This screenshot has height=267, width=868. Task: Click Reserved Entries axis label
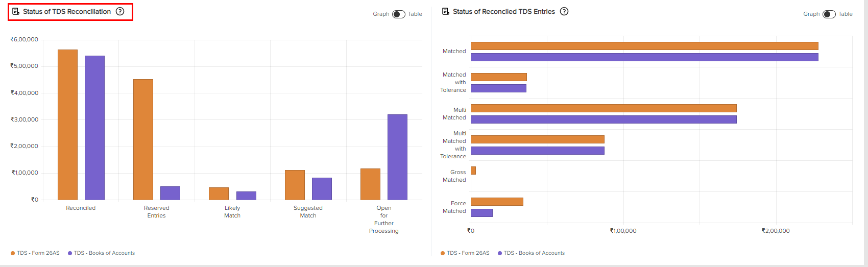(157, 212)
